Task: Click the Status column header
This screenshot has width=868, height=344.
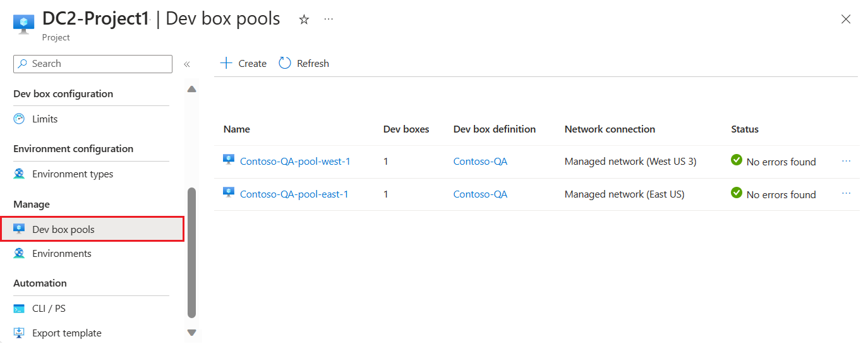Action: coord(745,129)
